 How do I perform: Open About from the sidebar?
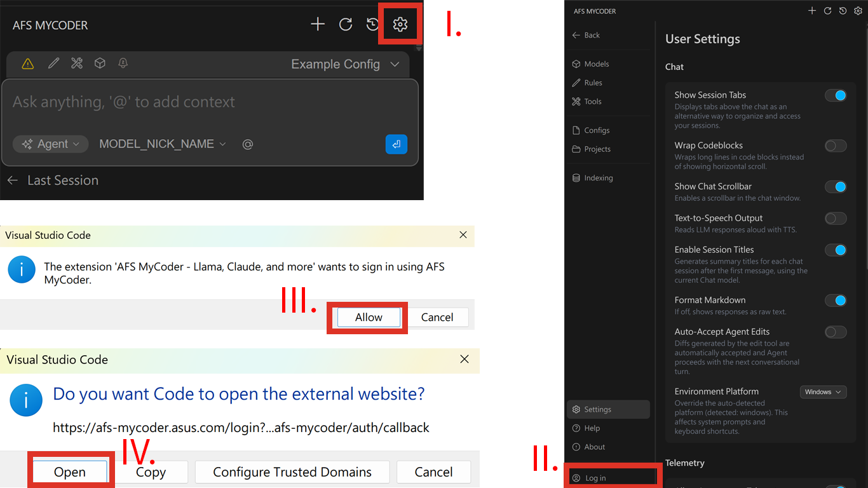tap(588, 447)
